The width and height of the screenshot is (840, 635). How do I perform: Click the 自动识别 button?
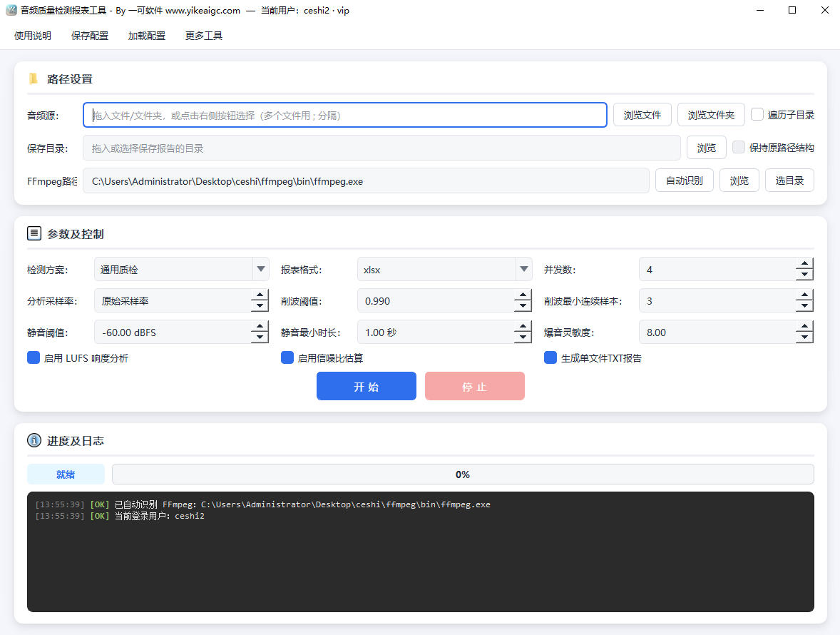[684, 181]
